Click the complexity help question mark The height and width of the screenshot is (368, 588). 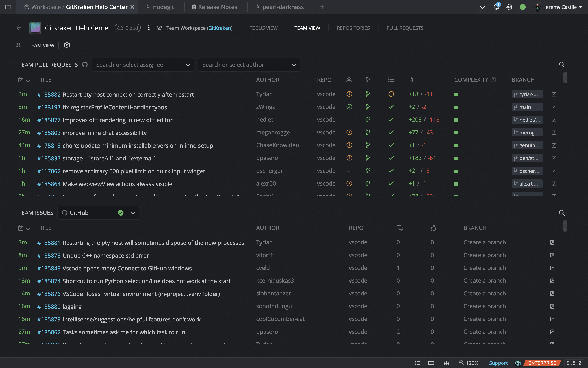click(x=493, y=80)
